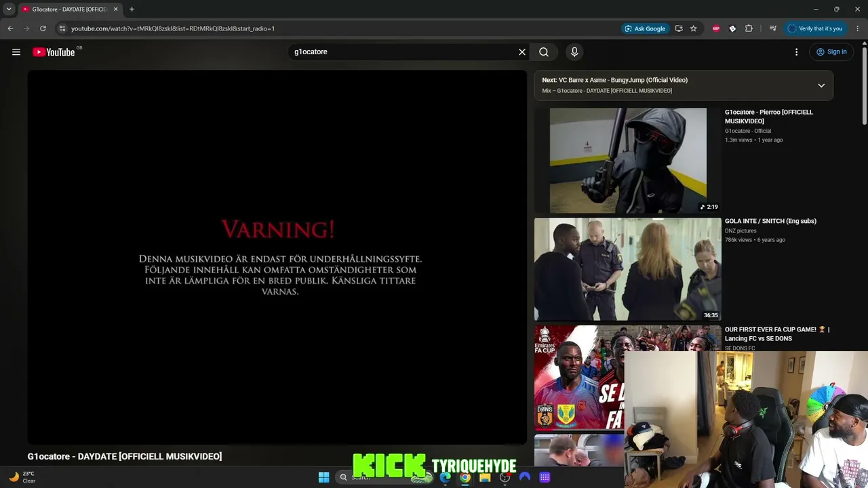Image resolution: width=868 pixels, height=488 pixels.
Task: Open the G1ocatore Pierroo video title
Action: point(769,117)
